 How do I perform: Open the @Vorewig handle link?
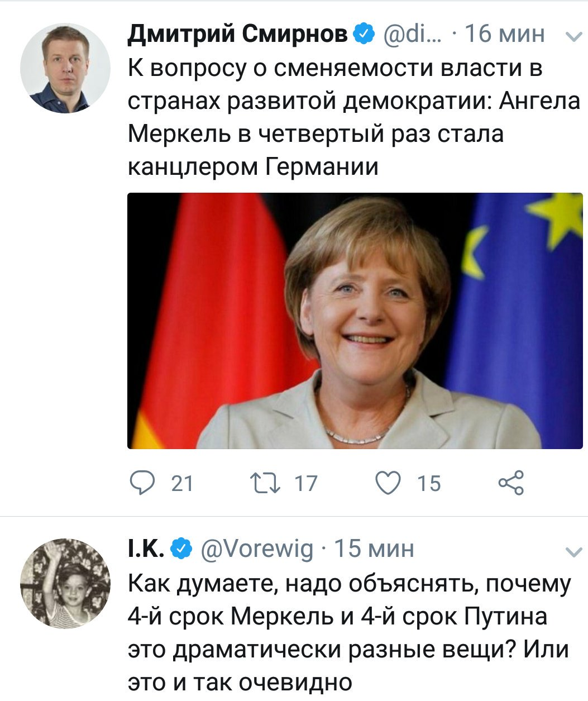(256, 549)
